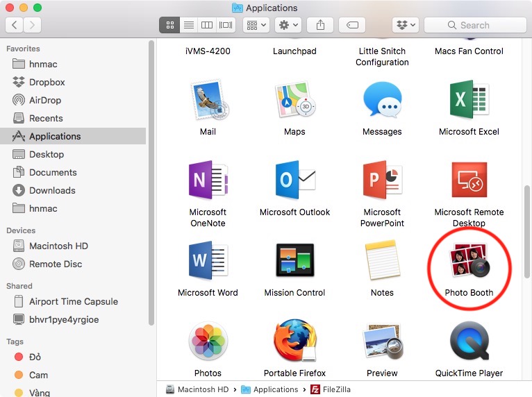Select Applications in the sidebar
The image size is (532, 397).
click(x=73, y=136)
